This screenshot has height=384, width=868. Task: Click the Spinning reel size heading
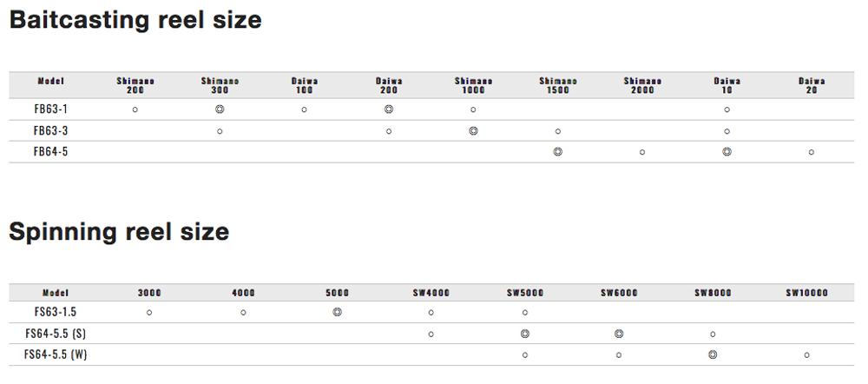coord(119,231)
